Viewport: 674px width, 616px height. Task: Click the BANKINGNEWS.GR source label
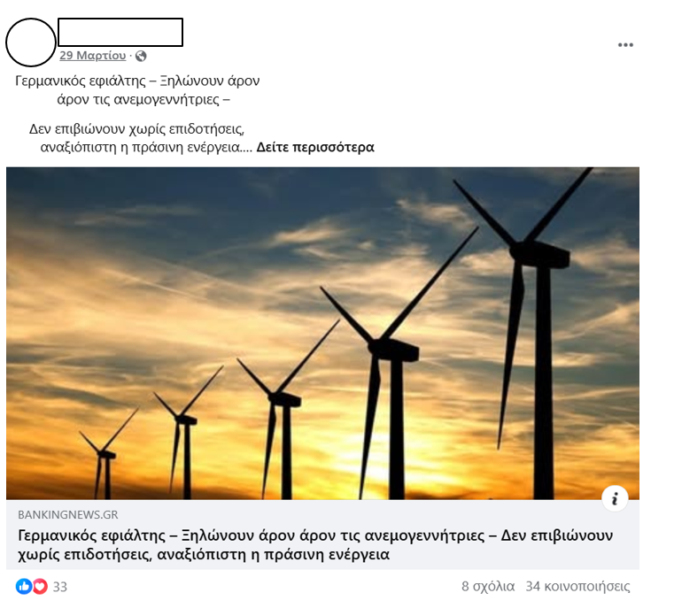(x=68, y=514)
